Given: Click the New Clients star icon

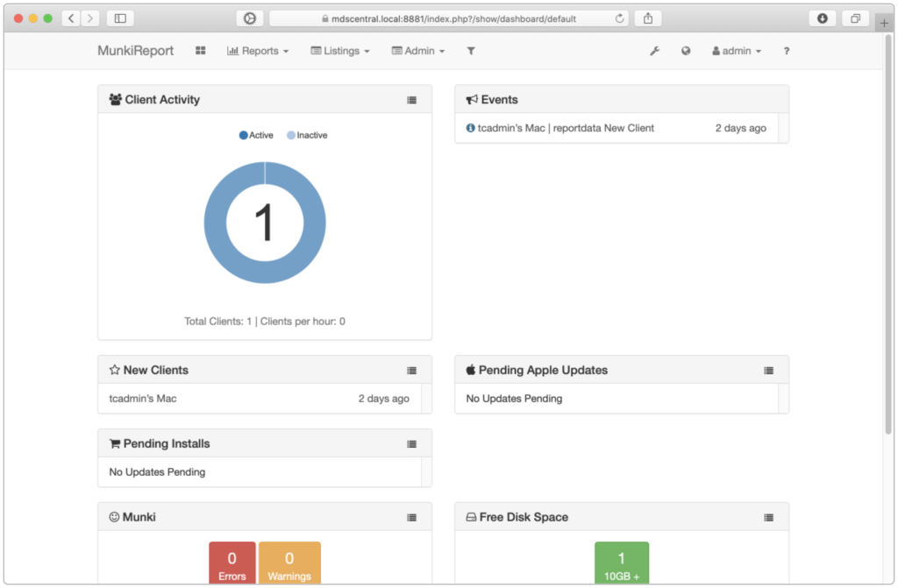Looking at the screenshot, I should (x=115, y=370).
